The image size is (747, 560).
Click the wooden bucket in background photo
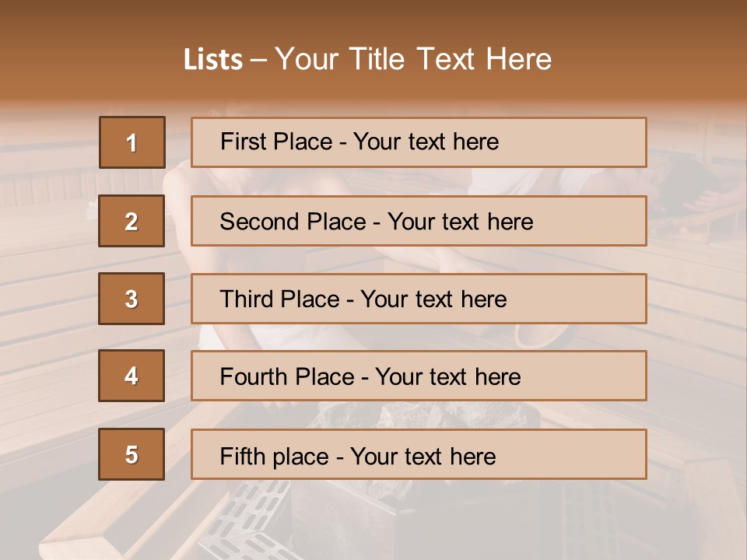[x=546, y=334]
